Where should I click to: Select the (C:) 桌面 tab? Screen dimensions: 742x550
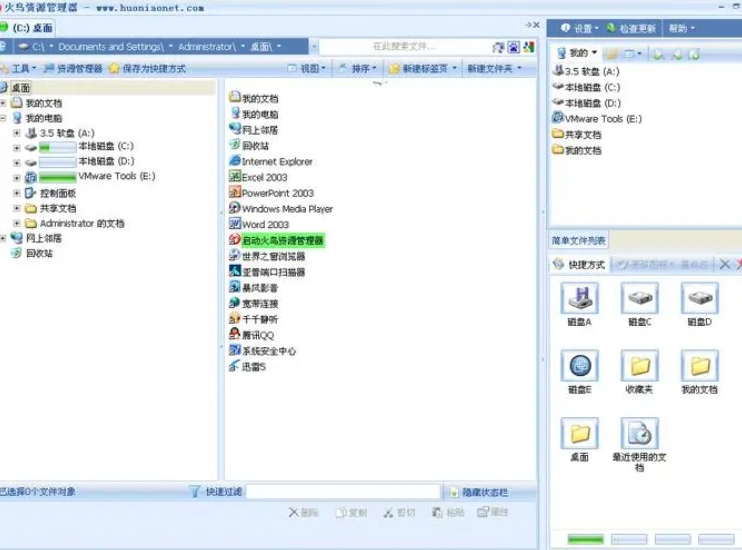[27, 28]
